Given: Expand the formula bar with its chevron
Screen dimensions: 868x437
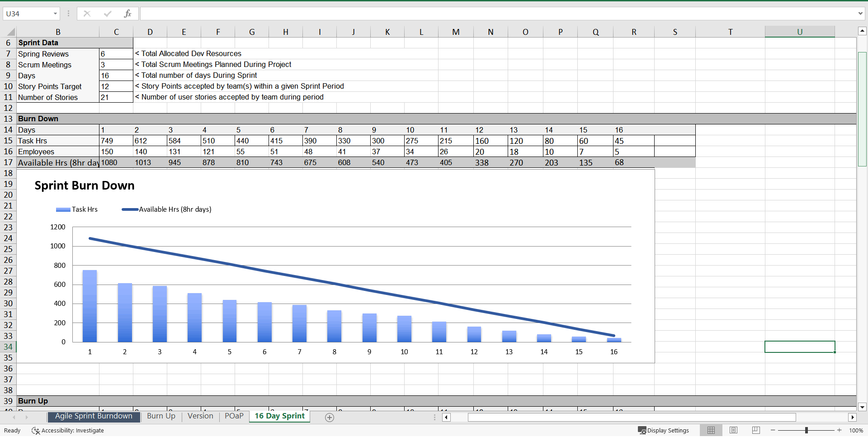Looking at the screenshot, I should 861,13.
